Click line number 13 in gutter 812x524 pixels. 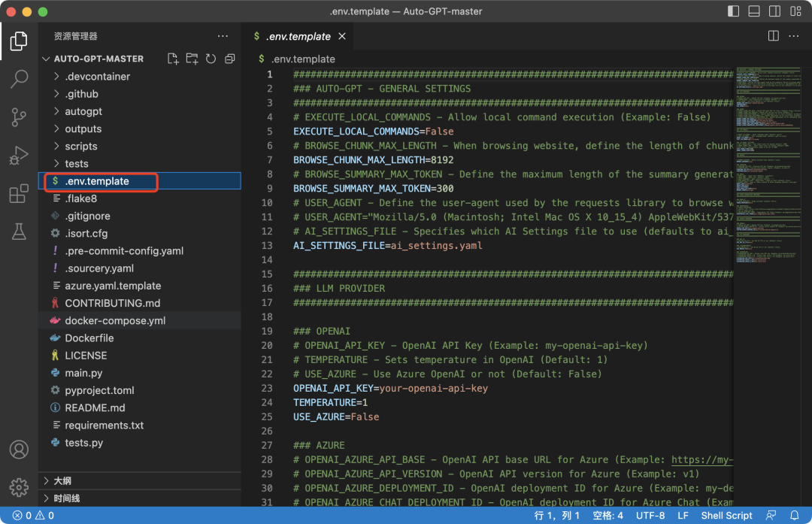tap(267, 245)
